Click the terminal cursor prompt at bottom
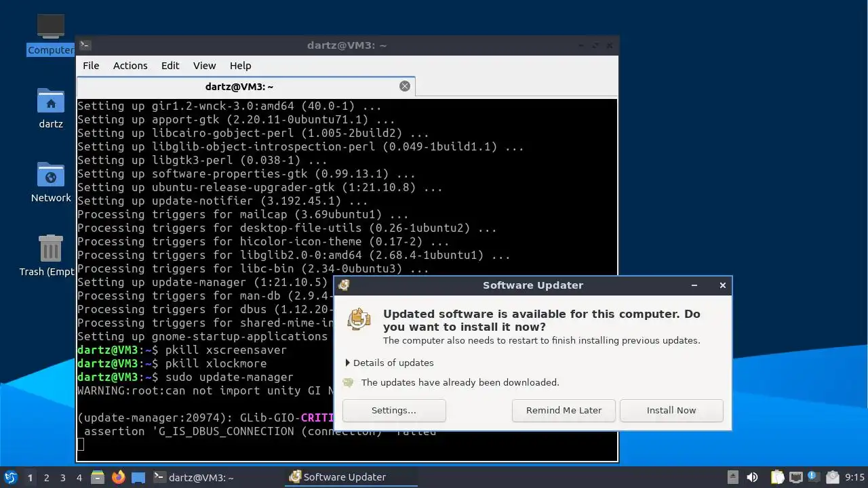The image size is (868, 488). coord(81,444)
